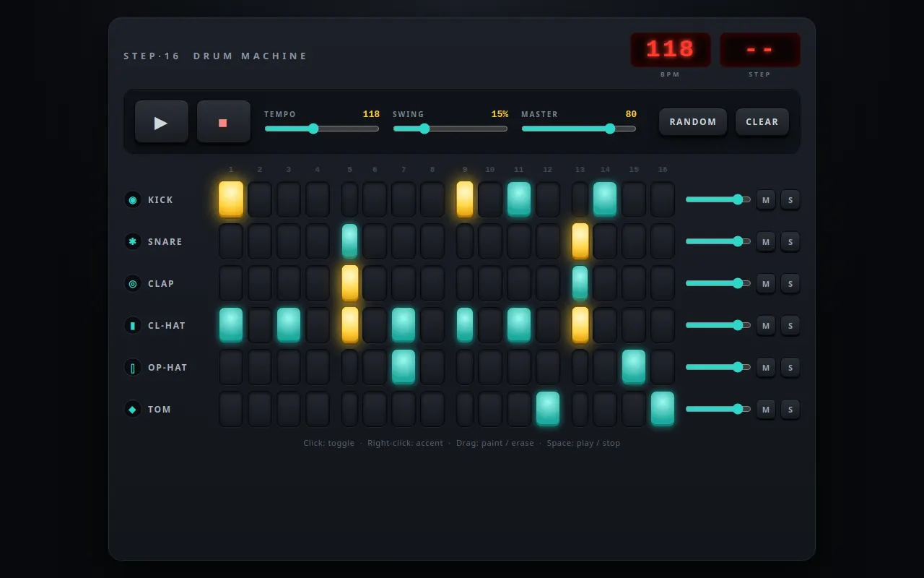The image size is (924, 578).
Task: Solo the Clap track
Action: 790,283
